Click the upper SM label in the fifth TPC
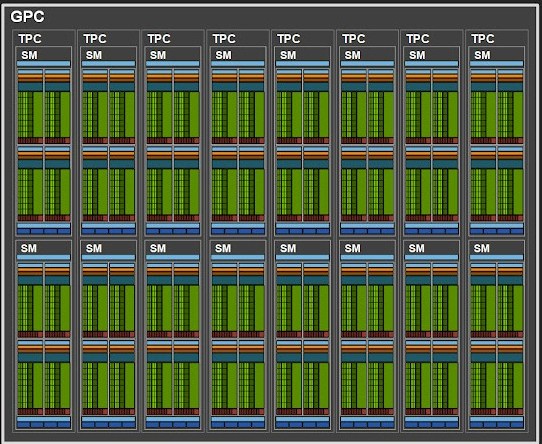Image resolution: width=542 pixels, height=444 pixels. pyautogui.click(x=288, y=55)
